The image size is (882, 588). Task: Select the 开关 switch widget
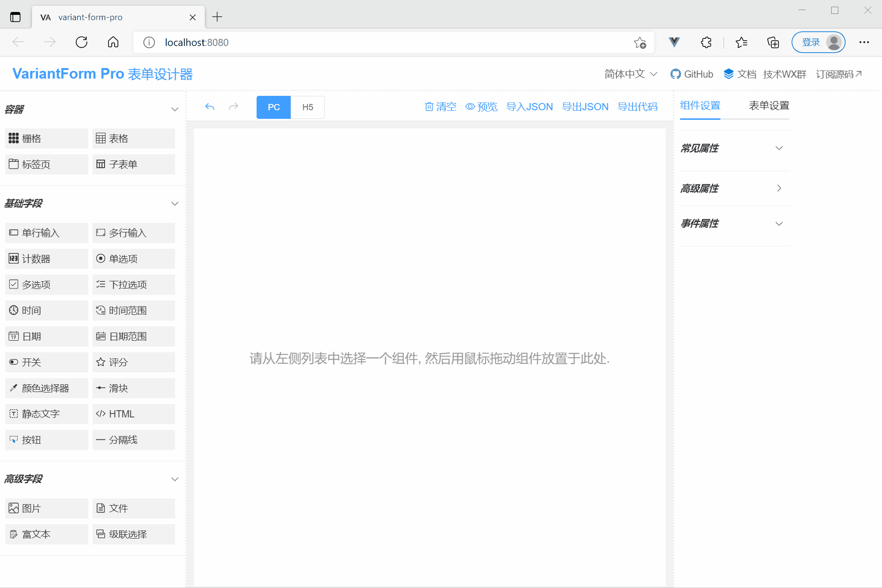pos(47,362)
